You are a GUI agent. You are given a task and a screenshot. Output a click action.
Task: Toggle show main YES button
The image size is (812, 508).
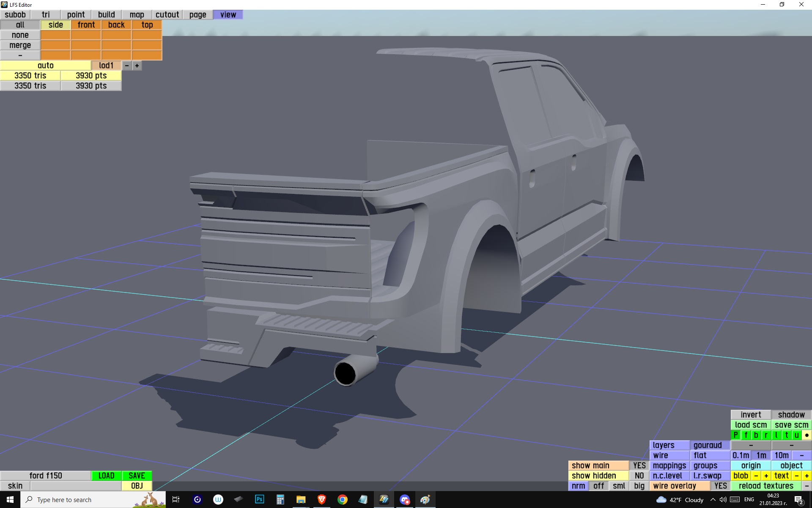pos(639,465)
